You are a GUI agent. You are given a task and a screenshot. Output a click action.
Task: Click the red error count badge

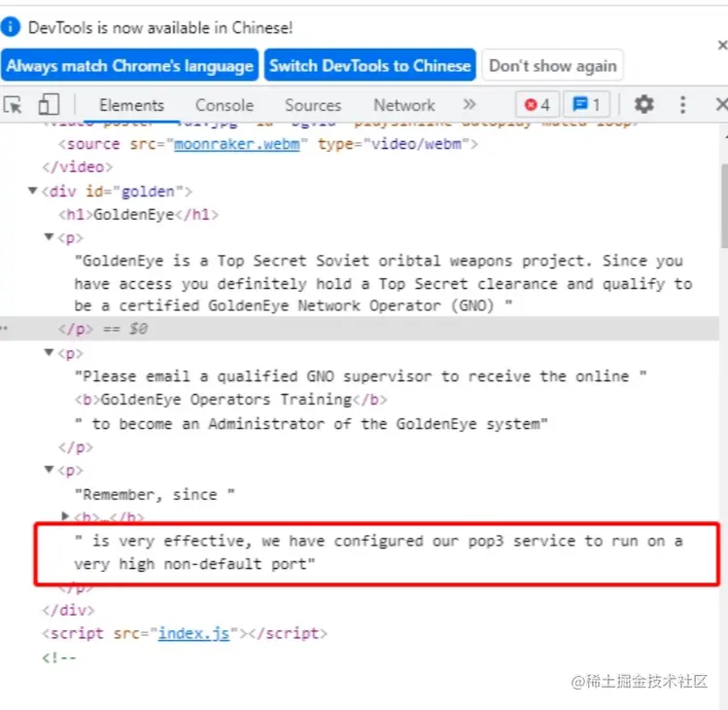click(x=537, y=104)
